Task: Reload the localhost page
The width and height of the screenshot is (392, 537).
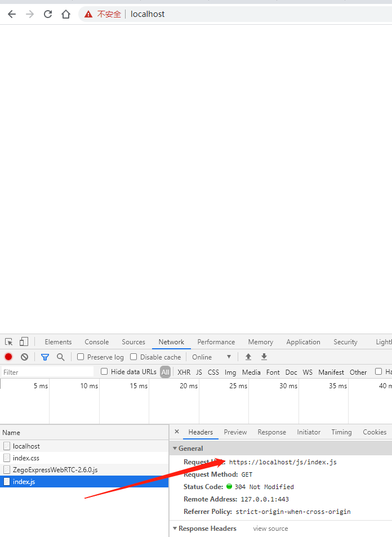Action: (x=48, y=14)
